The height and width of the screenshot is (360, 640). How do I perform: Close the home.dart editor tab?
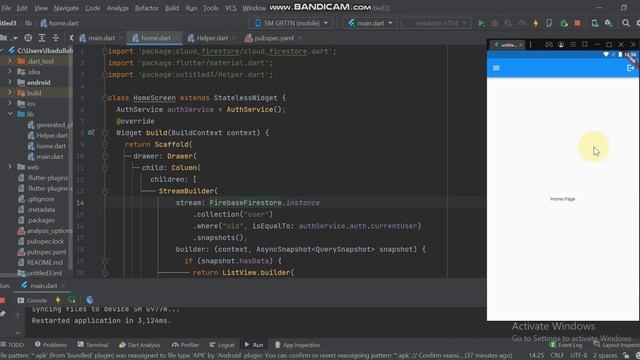pos(177,38)
